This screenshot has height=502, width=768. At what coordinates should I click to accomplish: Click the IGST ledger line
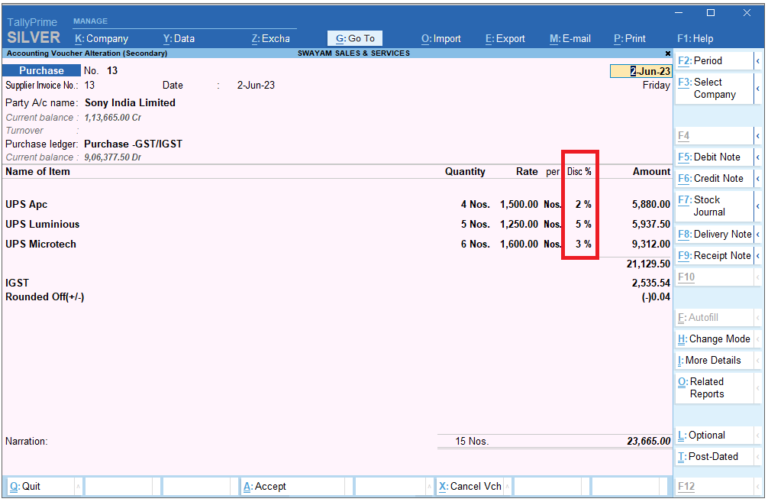(x=337, y=283)
